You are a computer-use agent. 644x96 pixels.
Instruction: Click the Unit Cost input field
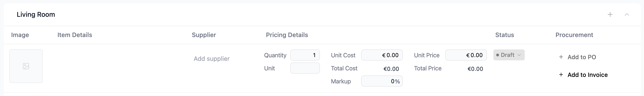point(382,55)
